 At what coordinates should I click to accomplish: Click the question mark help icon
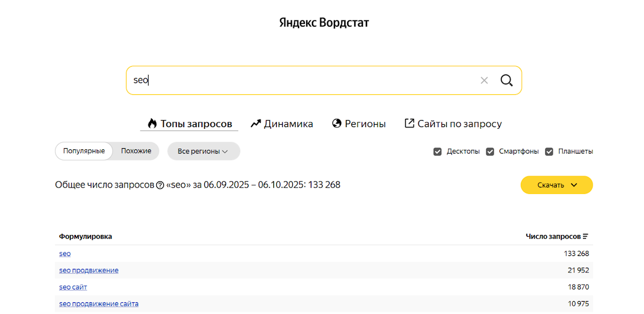(x=160, y=185)
